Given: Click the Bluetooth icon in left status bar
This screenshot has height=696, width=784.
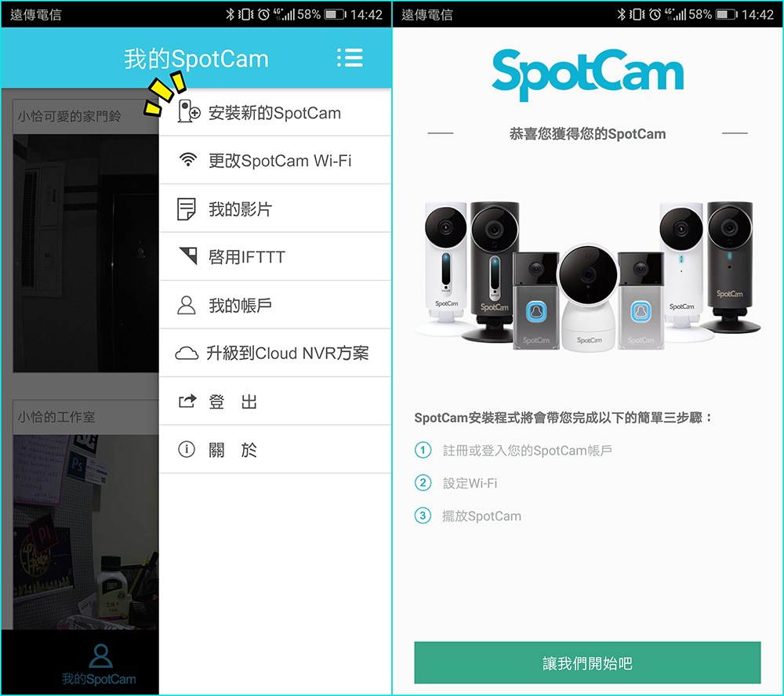Looking at the screenshot, I should (230, 14).
